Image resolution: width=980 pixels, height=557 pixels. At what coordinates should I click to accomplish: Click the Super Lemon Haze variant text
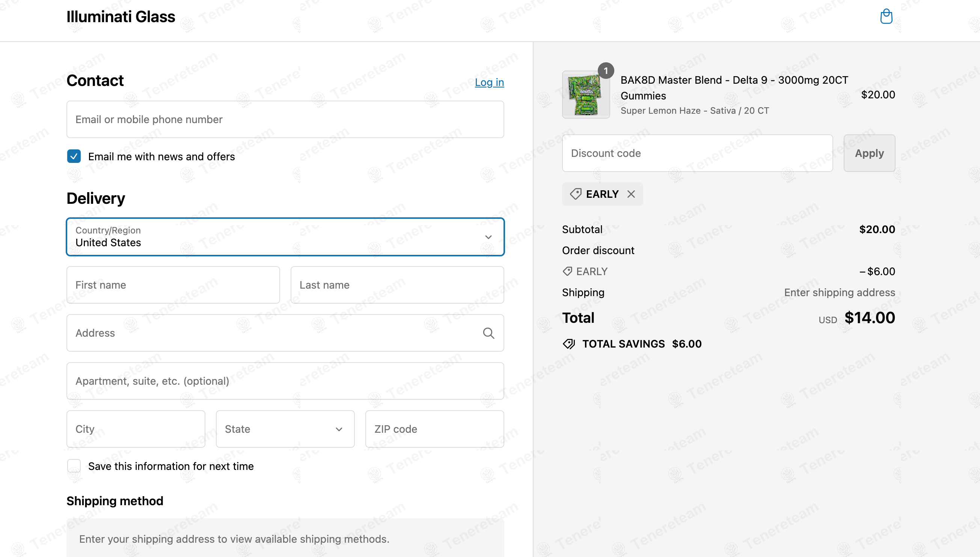(x=695, y=111)
